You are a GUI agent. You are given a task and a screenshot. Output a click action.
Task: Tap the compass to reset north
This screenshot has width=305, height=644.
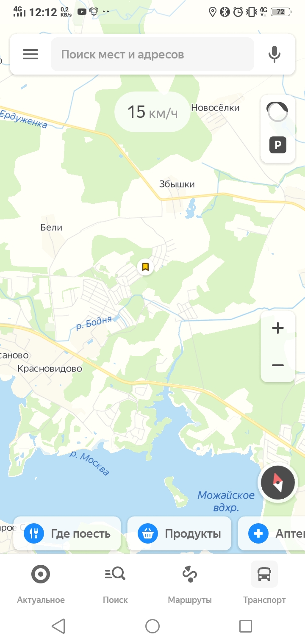[x=277, y=483]
